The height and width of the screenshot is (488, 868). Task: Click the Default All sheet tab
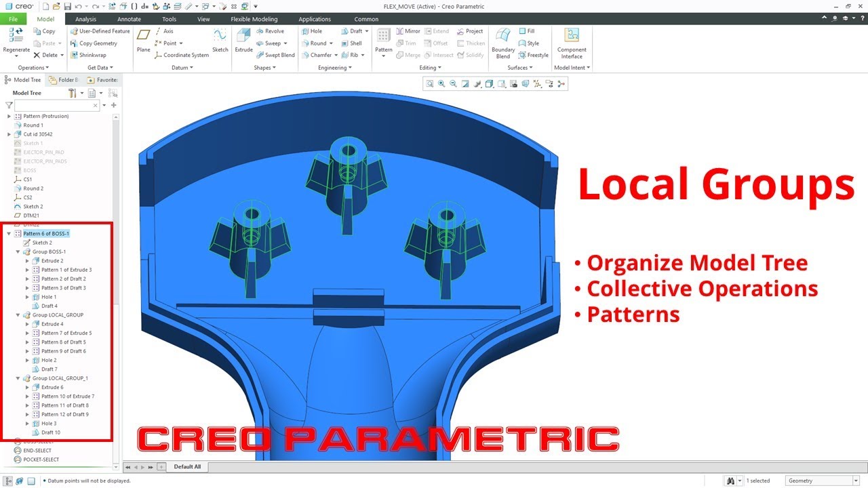[x=188, y=467]
